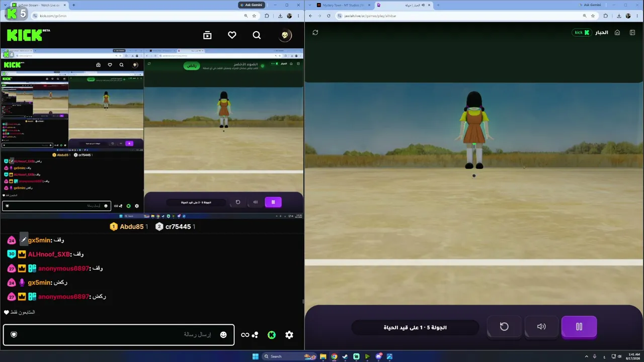This screenshot has height=362, width=644.
Task: Open the channel points icon in chat
Action: [255, 335]
